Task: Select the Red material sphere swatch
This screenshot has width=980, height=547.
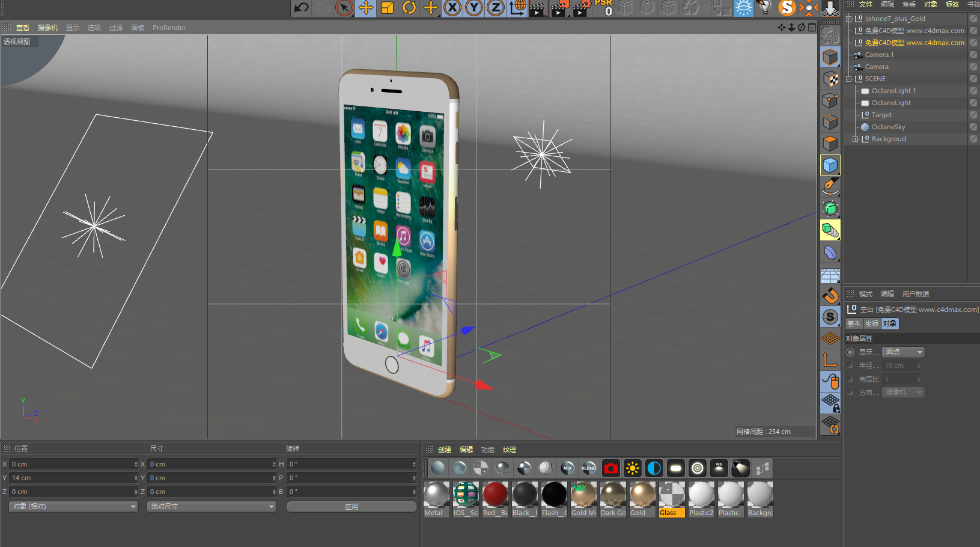Action: tap(495, 499)
